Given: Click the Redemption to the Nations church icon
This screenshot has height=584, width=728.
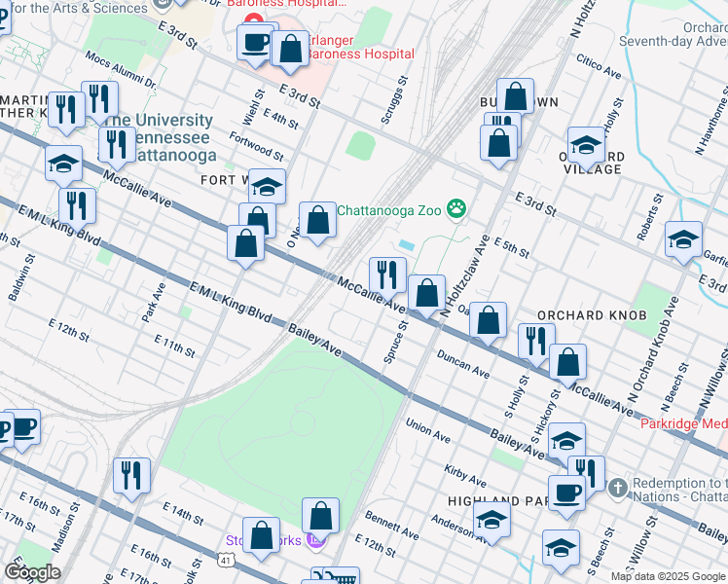Looking at the screenshot, I should click(x=617, y=490).
